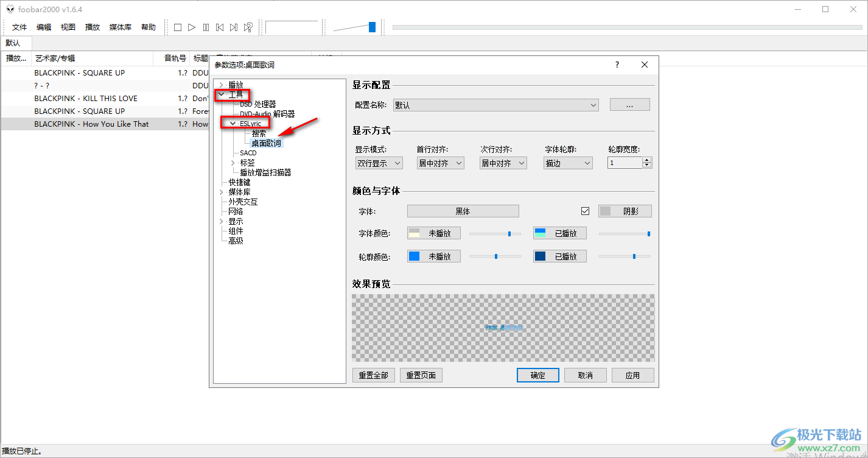Select 高级 in tree
Image resolution: width=868 pixels, height=458 pixels.
tap(236, 241)
